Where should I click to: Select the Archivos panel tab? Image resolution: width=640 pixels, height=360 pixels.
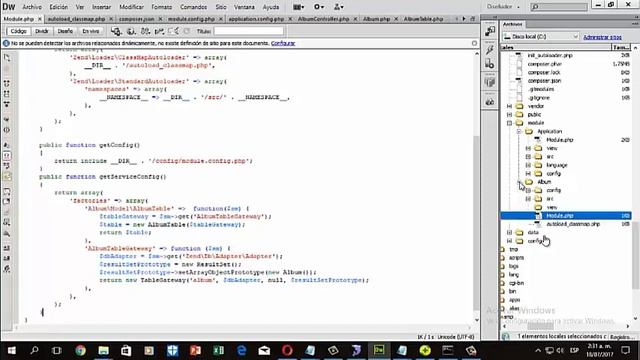pos(513,24)
